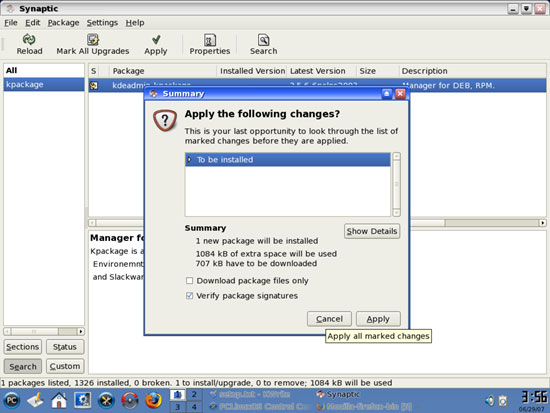Click the Custom filter button
The height and width of the screenshot is (413, 550).
click(65, 366)
